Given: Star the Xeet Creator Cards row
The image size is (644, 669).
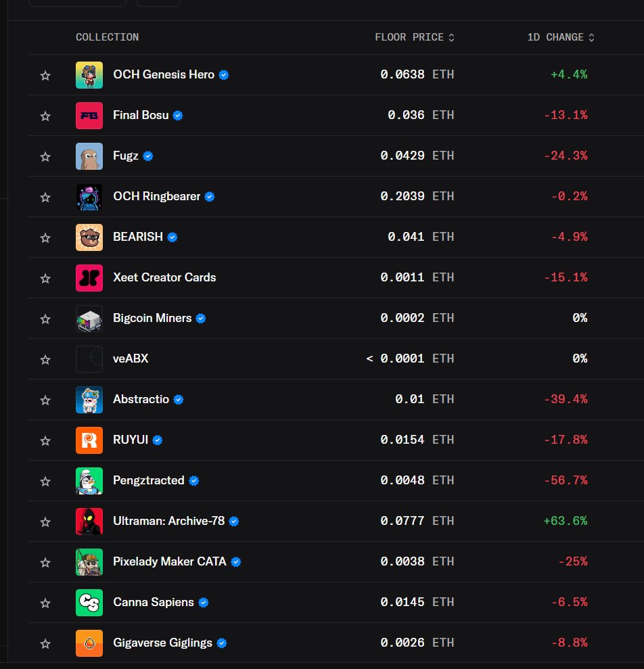Looking at the screenshot, I should [x=45, y=278].
